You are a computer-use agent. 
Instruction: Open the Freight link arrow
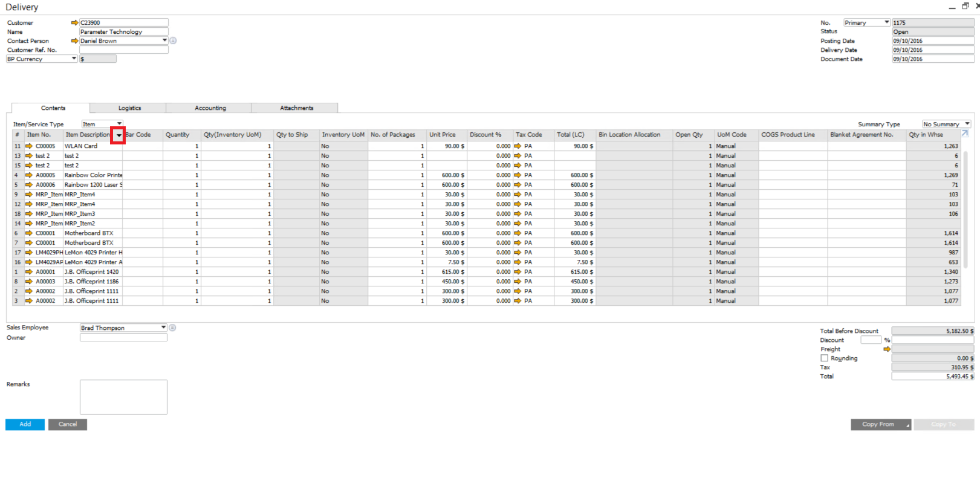tap(887, 349)
